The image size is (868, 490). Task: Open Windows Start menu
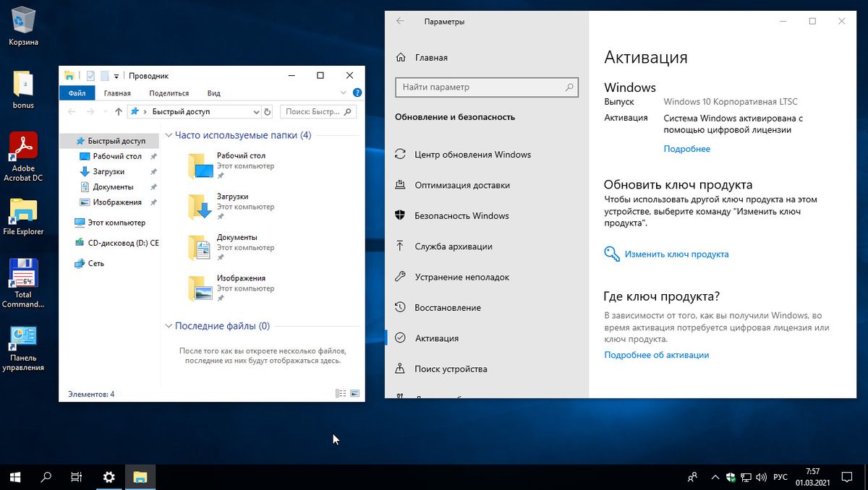coord(15,477)
